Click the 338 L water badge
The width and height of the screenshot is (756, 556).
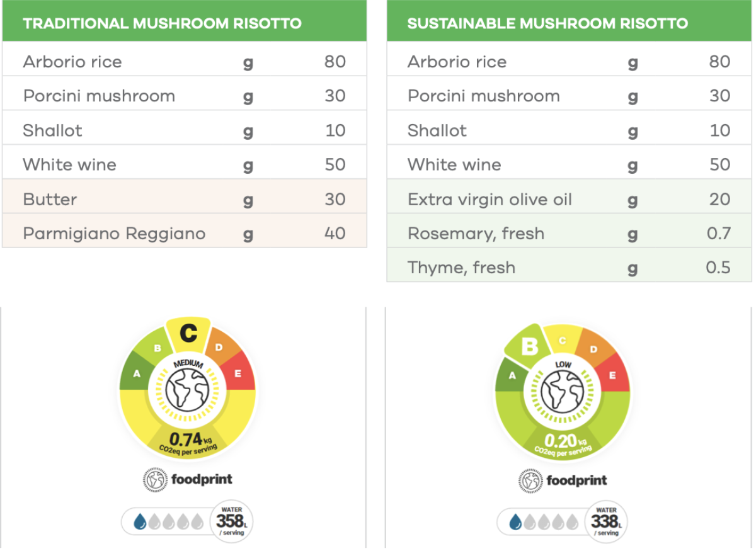pos(605,522)
